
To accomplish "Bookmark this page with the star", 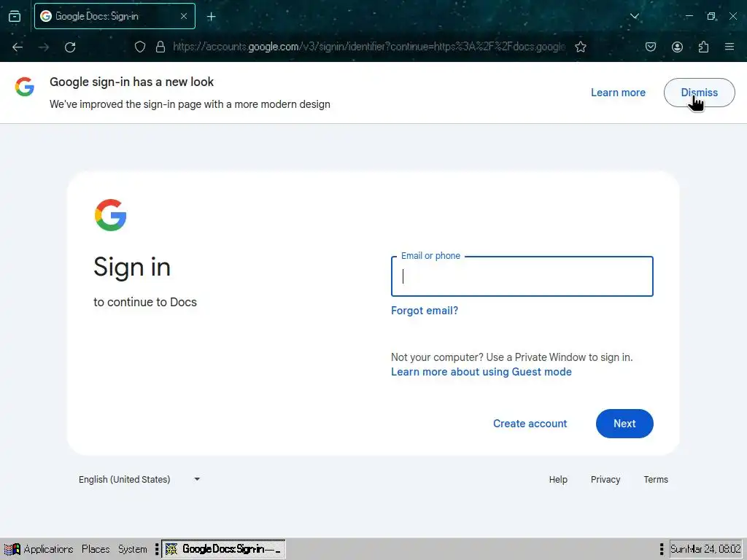I will coord(580,47).
